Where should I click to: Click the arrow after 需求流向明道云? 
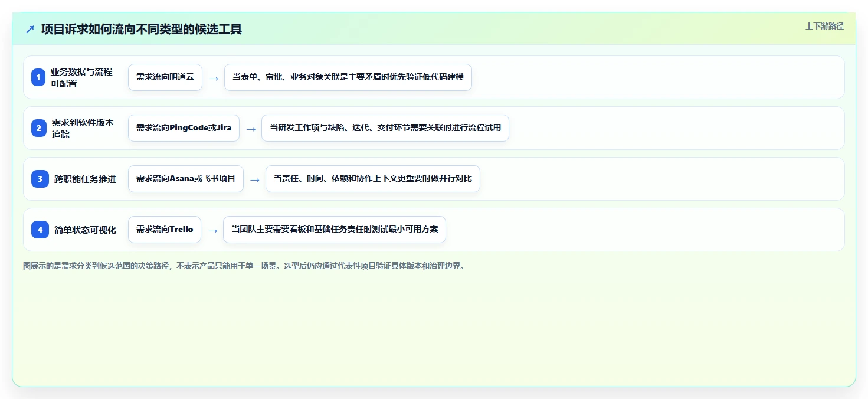click(x=214, y=78)
